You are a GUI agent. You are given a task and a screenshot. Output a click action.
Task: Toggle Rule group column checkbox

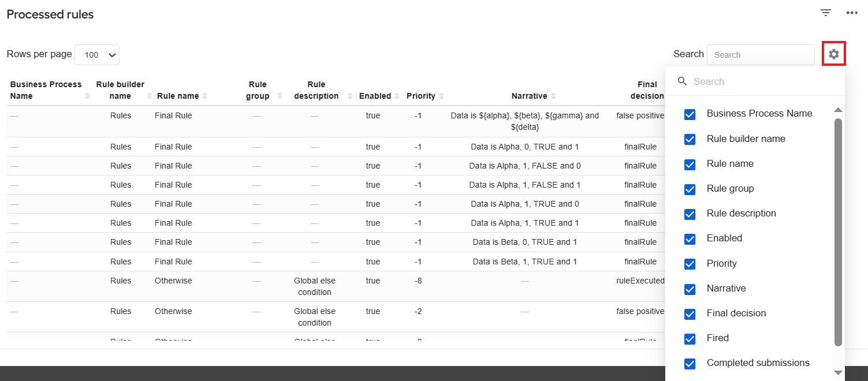(690, 189)
